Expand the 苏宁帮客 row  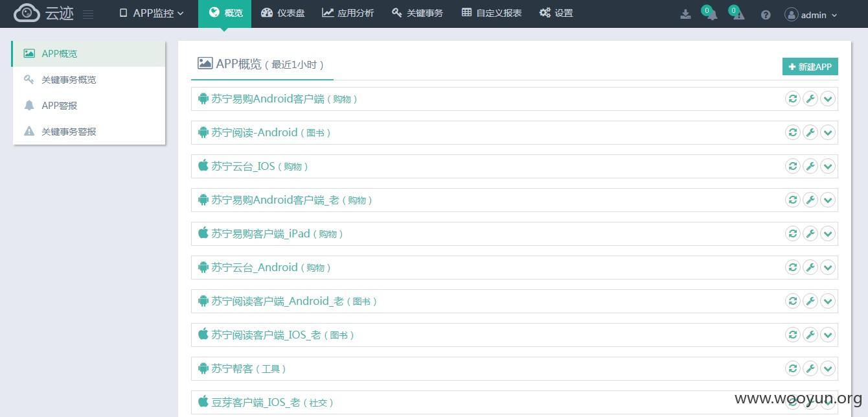pos(827,368)
